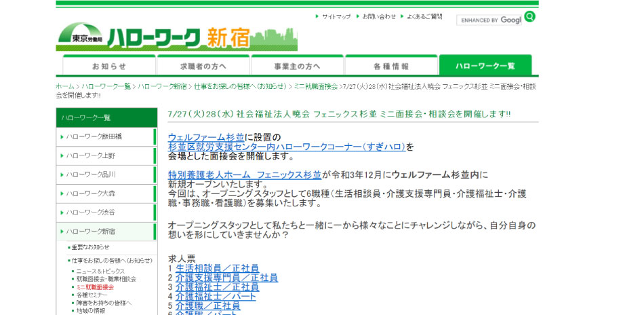Click the ミニ就職面接会 breadcrumb link
Viewport: 644px width, 315px height.
pyautogui.click(x=315, y=86)
